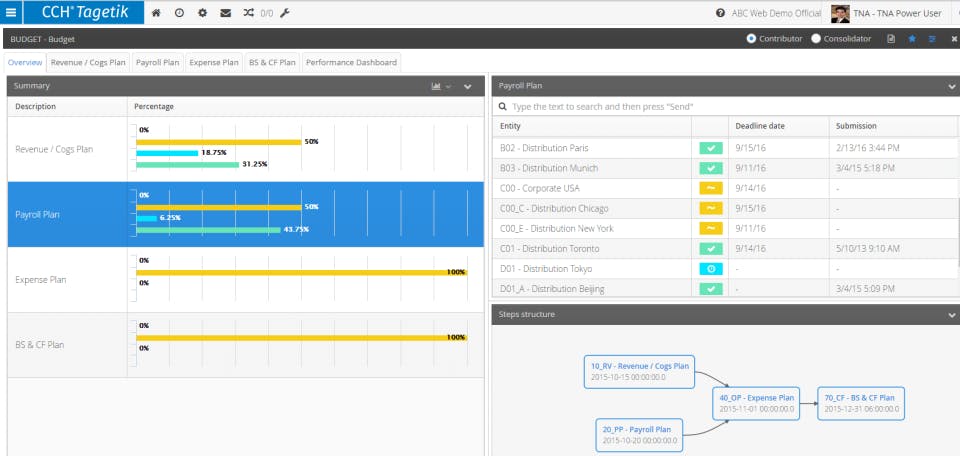Open the messages envelope icon

(x=225, y=13)
